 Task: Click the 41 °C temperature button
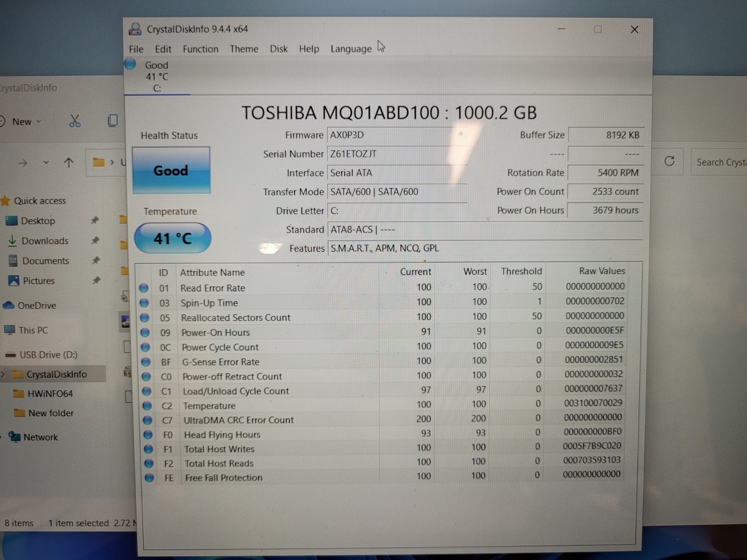coord(173,238)
